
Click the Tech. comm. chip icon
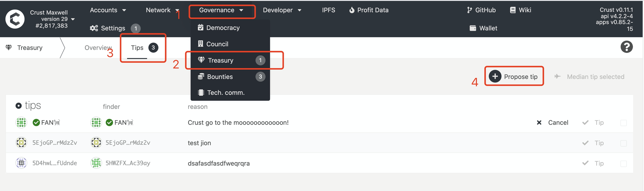201,93
